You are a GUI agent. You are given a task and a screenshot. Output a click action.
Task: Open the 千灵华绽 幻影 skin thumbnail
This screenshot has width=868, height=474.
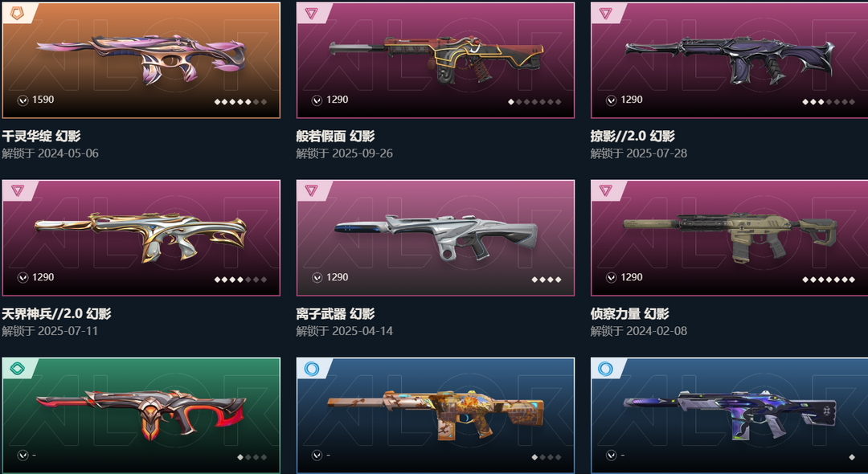[141, 60]
